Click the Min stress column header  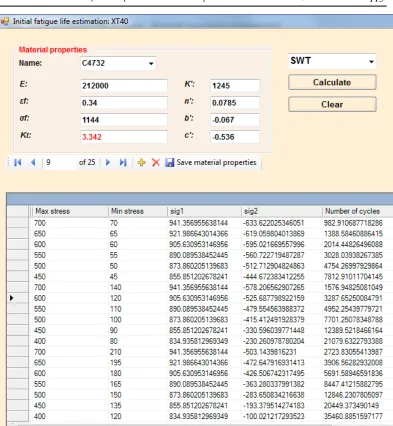pos(137,211)
